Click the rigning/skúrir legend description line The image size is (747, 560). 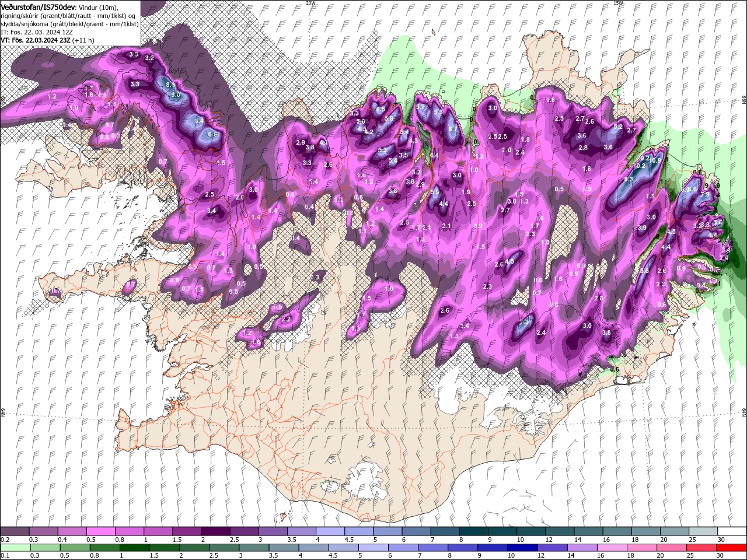[x=69, y=15]
